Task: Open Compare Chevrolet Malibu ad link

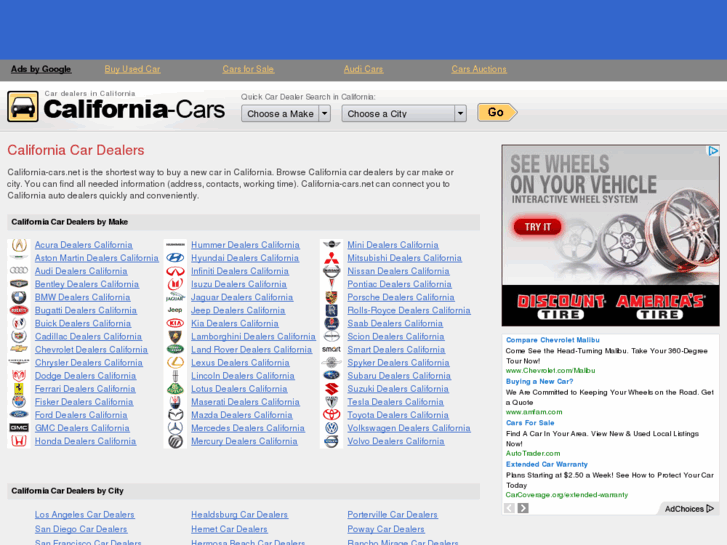Action: [553, 340]
